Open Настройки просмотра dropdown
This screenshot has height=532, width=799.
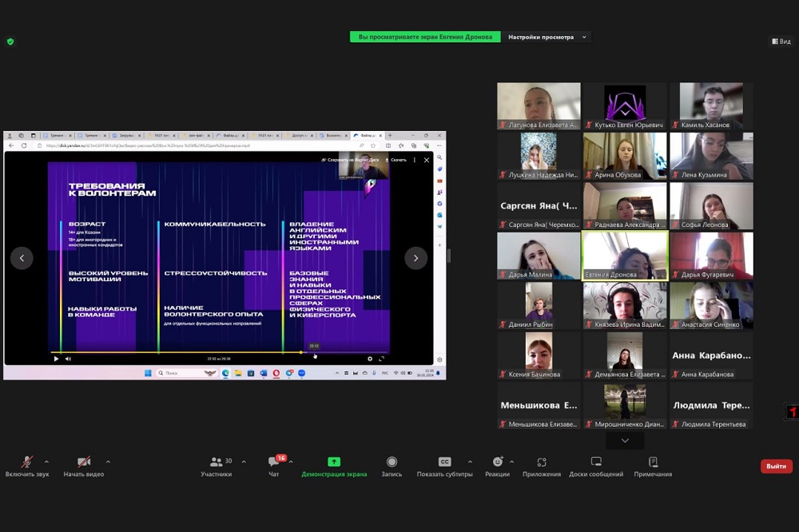pyautogui.click(x=547, y=37)
